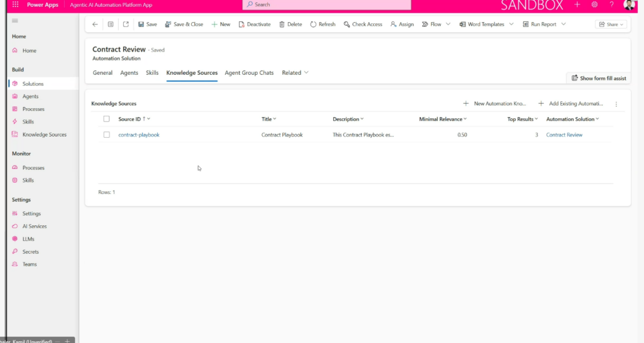Open the Contract Review solution link

(x=564, y=135)
